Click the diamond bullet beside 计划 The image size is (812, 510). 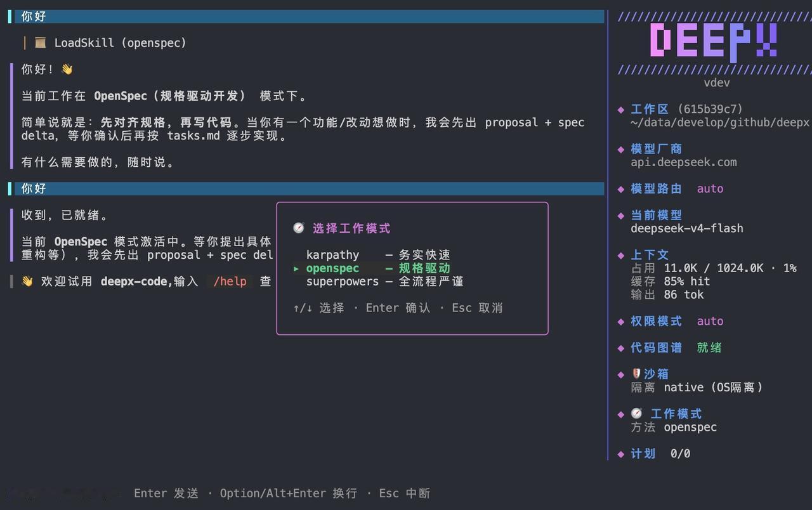621,454
